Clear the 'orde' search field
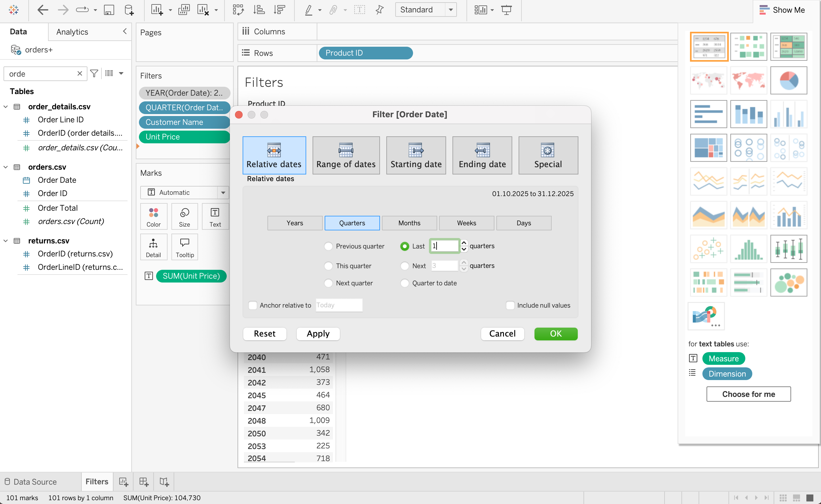 tap(79, 74)
